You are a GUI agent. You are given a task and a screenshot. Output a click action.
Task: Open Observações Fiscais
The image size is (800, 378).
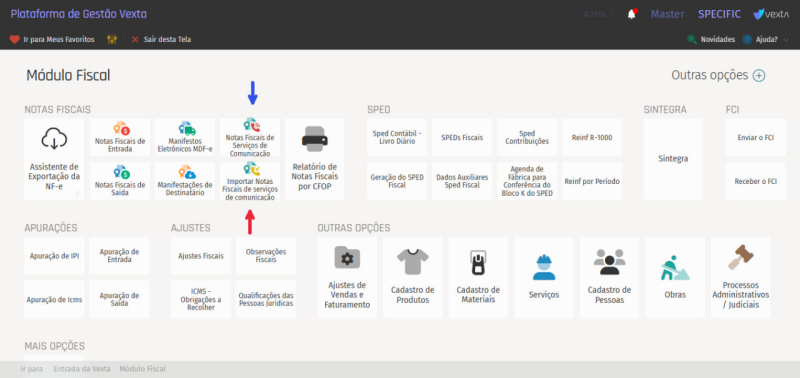(x=266, y=256)
